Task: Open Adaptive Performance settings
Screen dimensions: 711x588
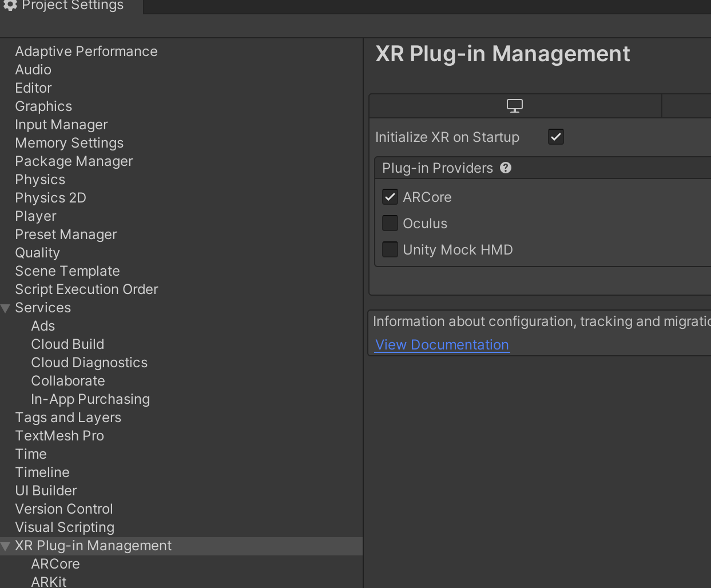Action: (x=86, y=51)
